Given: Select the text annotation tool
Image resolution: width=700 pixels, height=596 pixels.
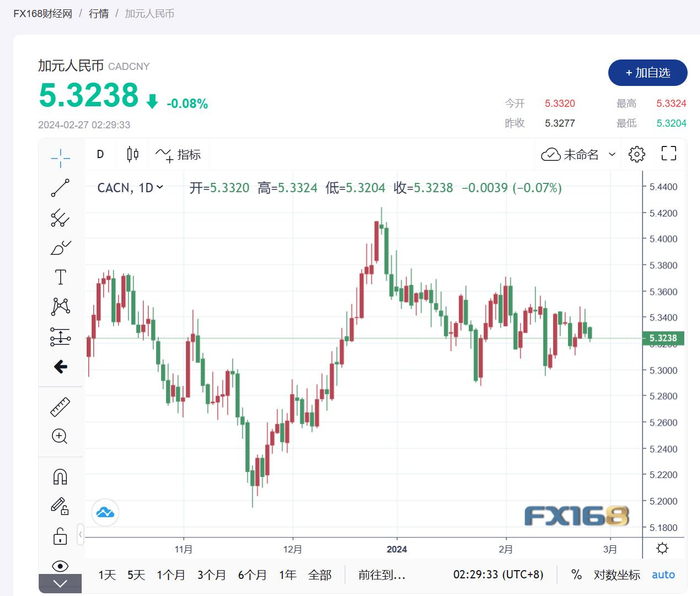Looking at the screenshot, I should coord(60,277).
